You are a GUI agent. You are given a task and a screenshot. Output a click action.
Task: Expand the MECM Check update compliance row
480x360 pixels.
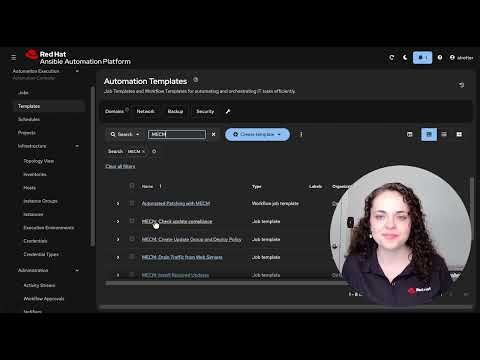pyautogui.click(x=118, y=221)
